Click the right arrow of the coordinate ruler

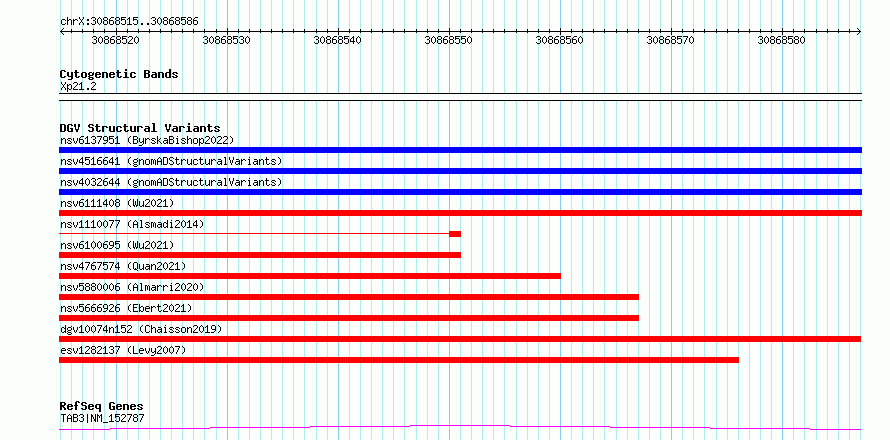click(858, 32)
